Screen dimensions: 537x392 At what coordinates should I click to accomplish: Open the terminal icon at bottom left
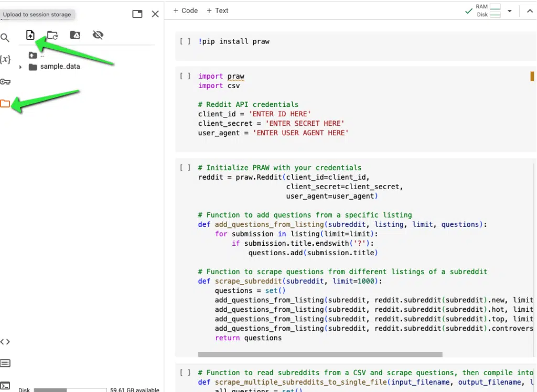coord(5,386)
